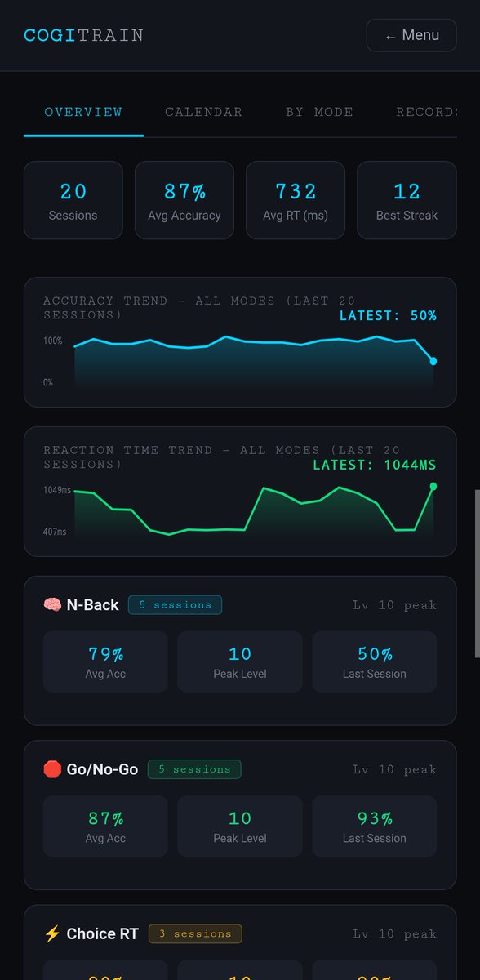Select Go/No-Go Peak Level 10 tile
This screenshot has height=980, width=480.
(x=240, y=826)
